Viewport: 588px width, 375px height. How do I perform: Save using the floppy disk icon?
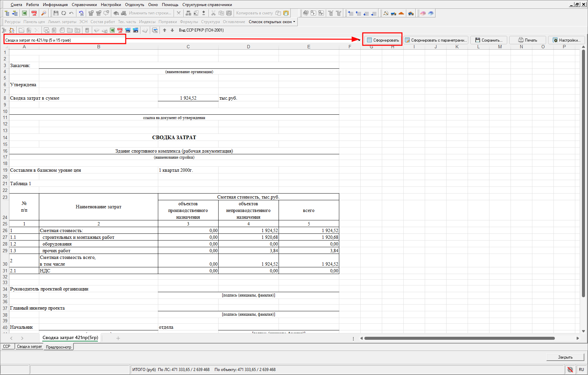[x=56, y=13]
